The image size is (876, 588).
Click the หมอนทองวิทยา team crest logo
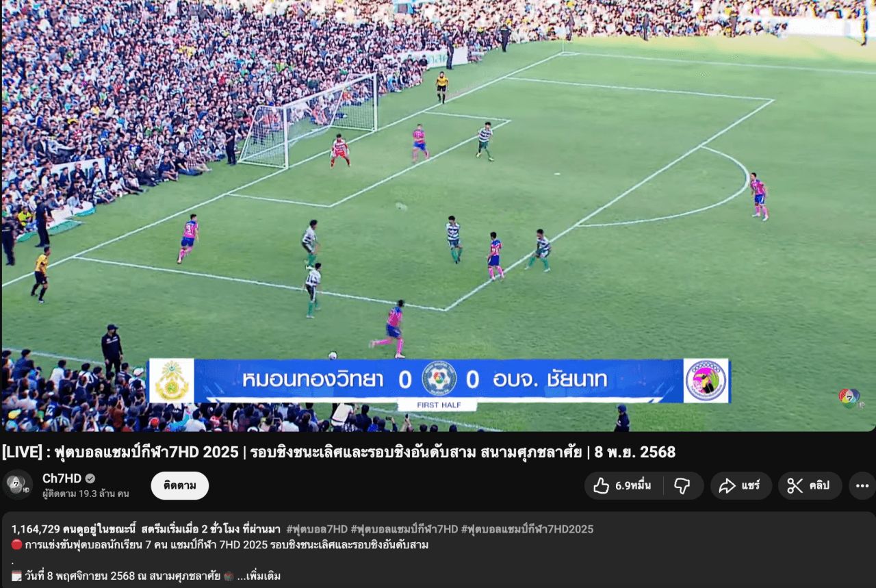click(x=172, y=381)
